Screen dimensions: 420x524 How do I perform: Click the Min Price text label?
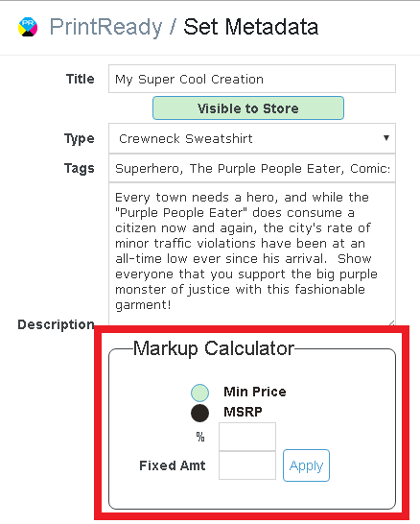[255, 392]
